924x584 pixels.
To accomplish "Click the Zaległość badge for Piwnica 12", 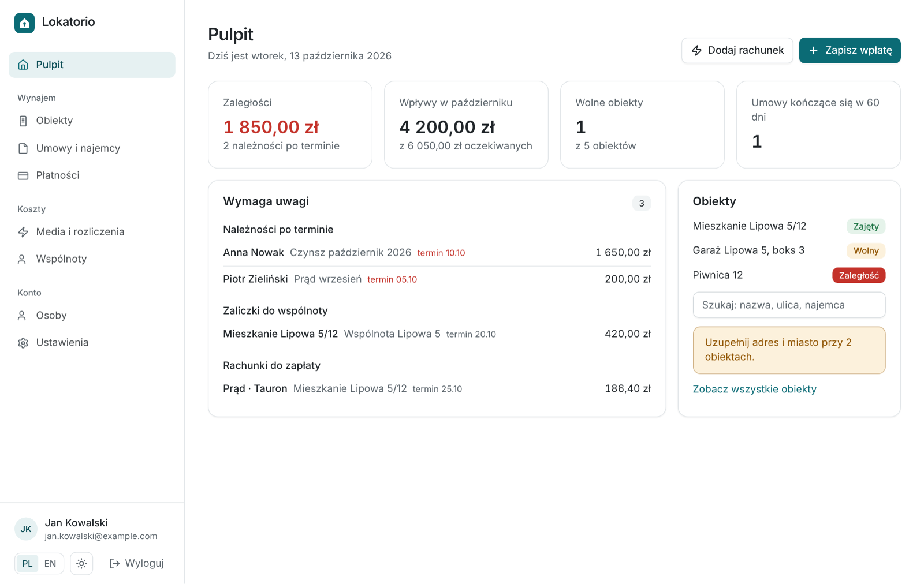I will coord(859,275).
